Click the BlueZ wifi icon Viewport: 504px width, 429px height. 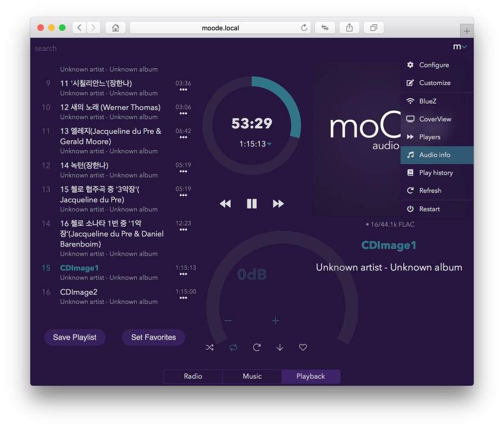pos(410,101)
